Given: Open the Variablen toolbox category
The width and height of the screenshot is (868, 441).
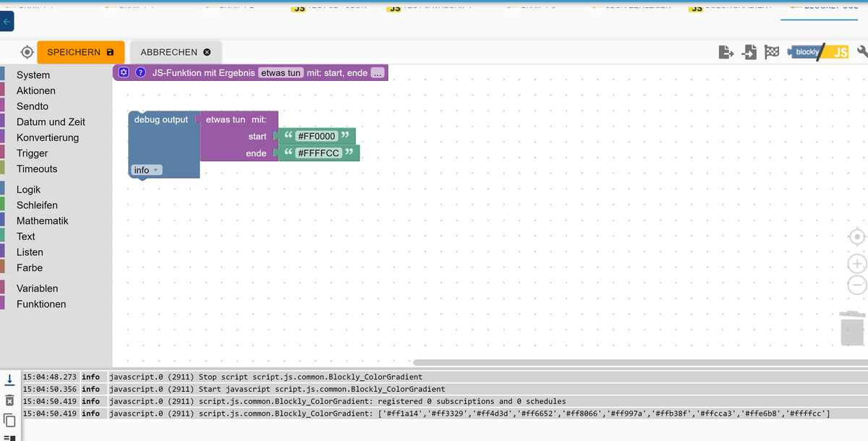Looking at the screenshot, I should click(56, 288).
